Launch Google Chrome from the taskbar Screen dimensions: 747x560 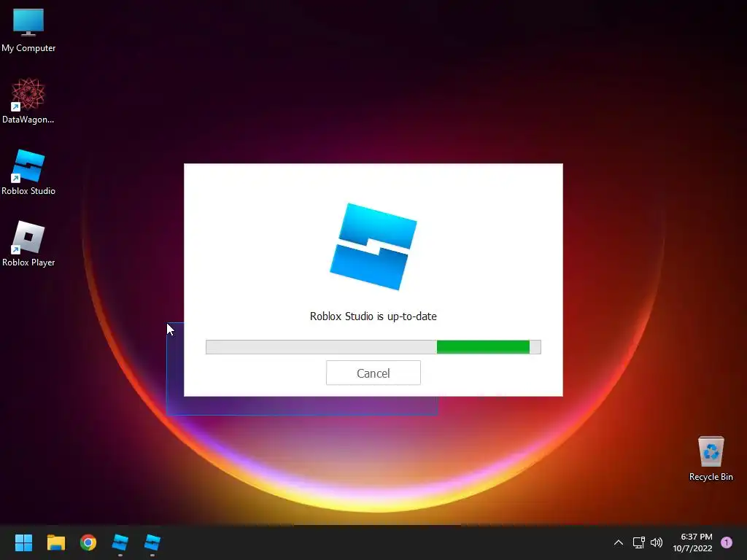tap(88, 542)
